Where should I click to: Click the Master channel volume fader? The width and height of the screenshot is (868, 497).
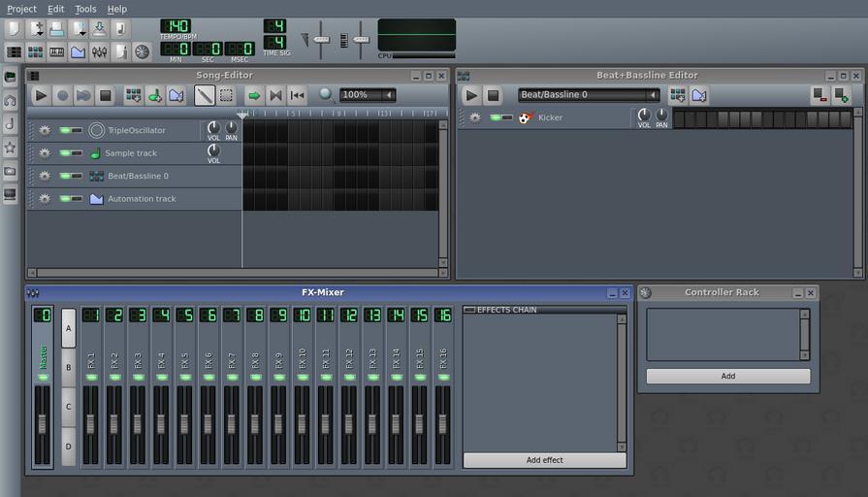(43, 424)
